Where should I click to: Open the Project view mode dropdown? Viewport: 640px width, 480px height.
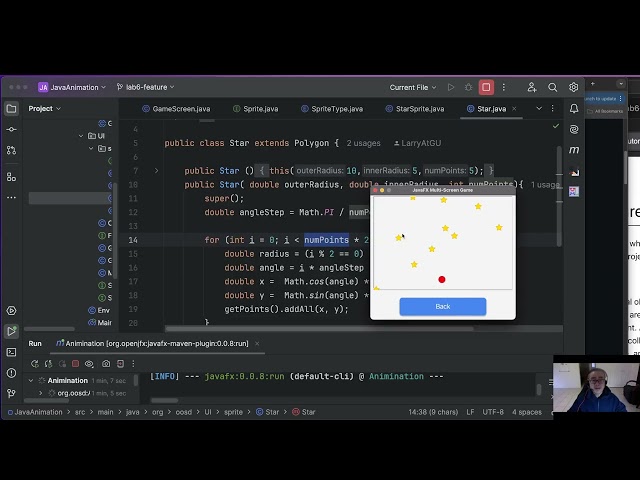pos(44,109)
